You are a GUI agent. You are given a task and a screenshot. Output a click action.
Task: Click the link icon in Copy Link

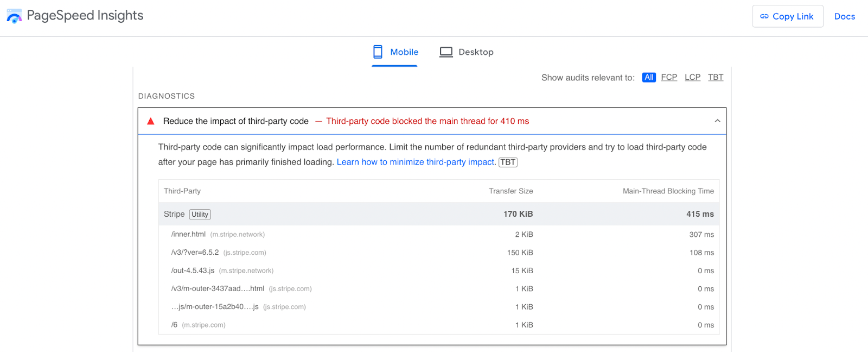(x=764, y=16)
